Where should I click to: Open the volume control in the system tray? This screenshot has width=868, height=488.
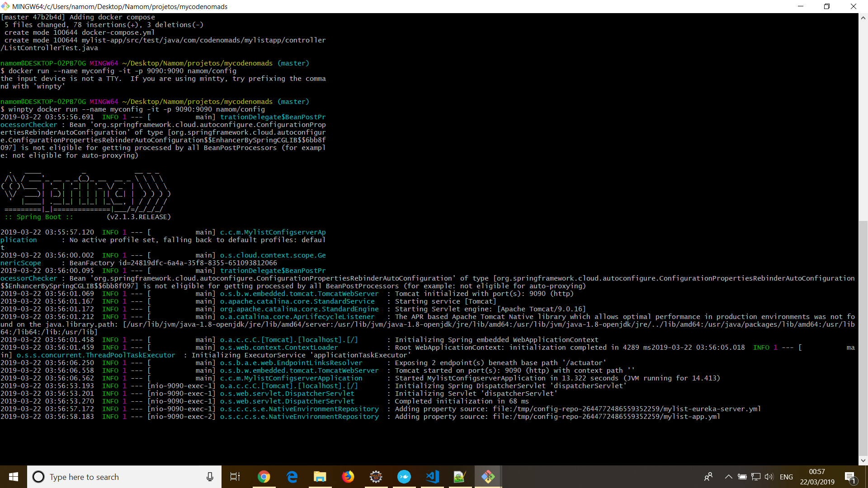[769, 477]
